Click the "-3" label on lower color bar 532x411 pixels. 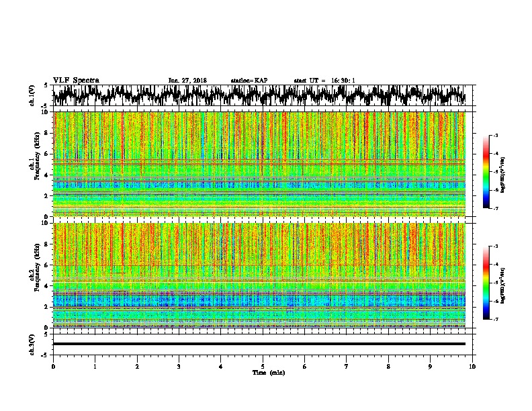[x=495, y=246]
